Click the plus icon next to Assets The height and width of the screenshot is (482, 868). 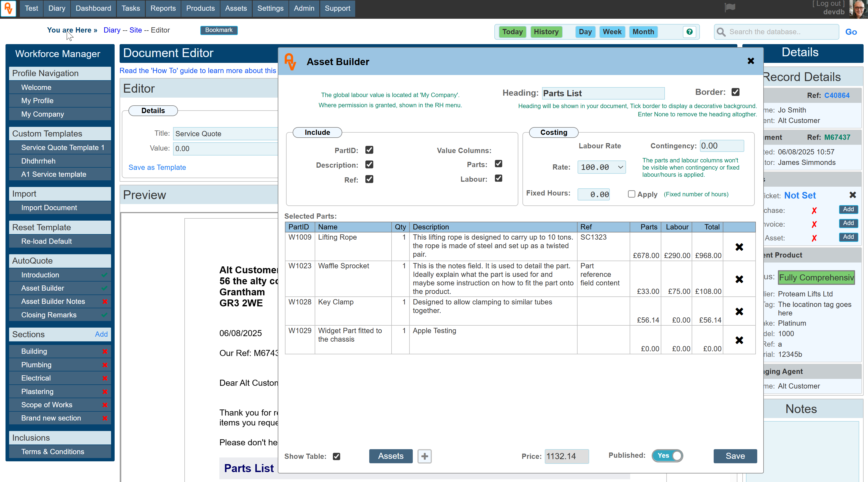425,456
